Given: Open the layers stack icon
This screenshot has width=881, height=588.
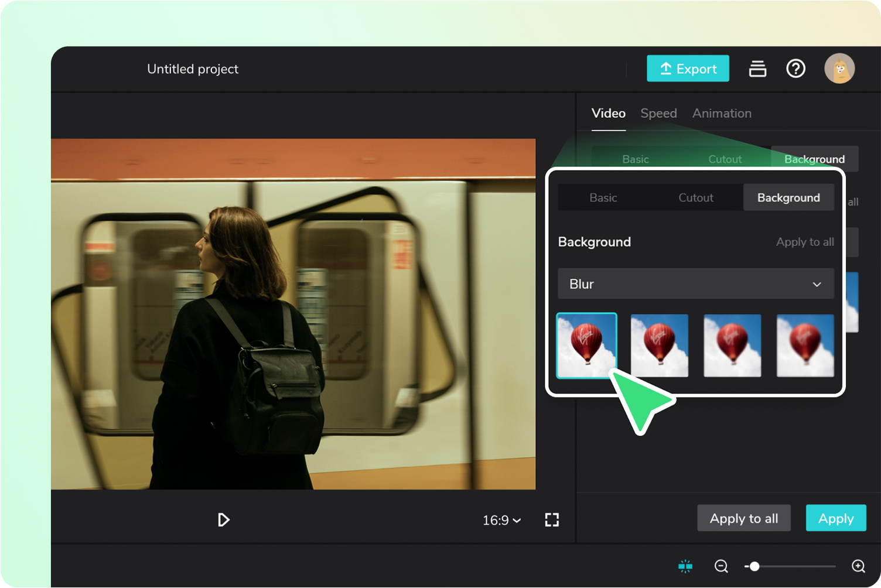Looking at the screenshot, I should (x=757, y=69).
